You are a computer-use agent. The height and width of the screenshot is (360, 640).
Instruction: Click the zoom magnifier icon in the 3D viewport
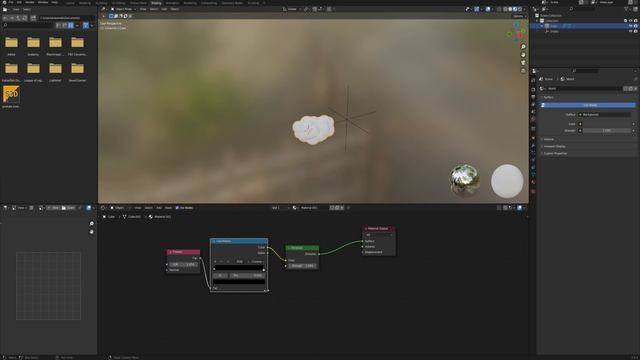coord(523,47)
